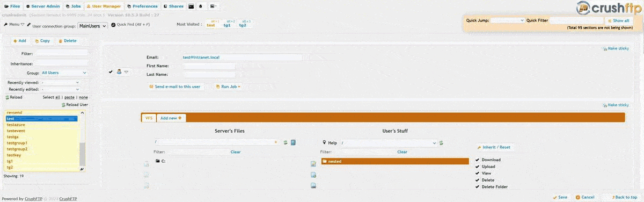Toggle the Upload permission checkbox

pyautogui.click(x=477, y=167)
